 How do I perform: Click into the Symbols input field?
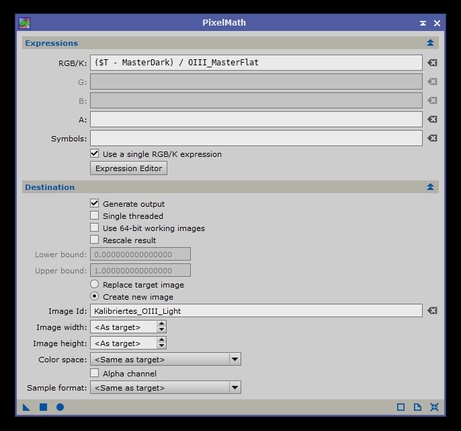[x=256, y=138]
